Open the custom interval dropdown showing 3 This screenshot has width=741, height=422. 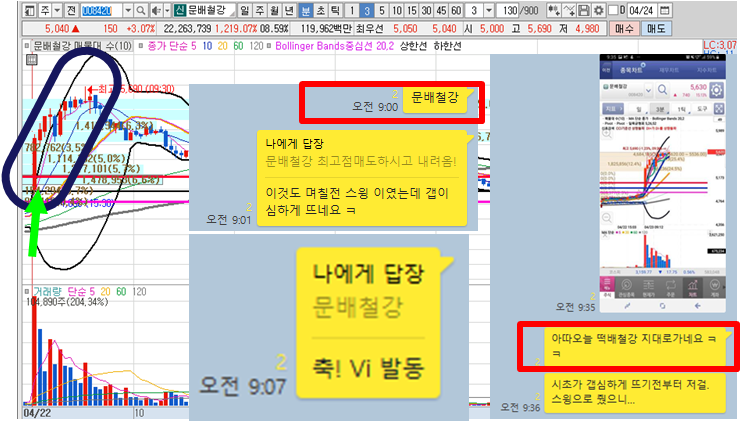coord(489,10)
